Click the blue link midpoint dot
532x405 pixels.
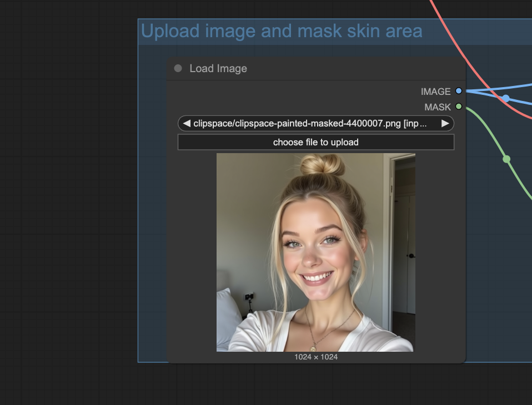pyautogui.click(x=506, y=98)
